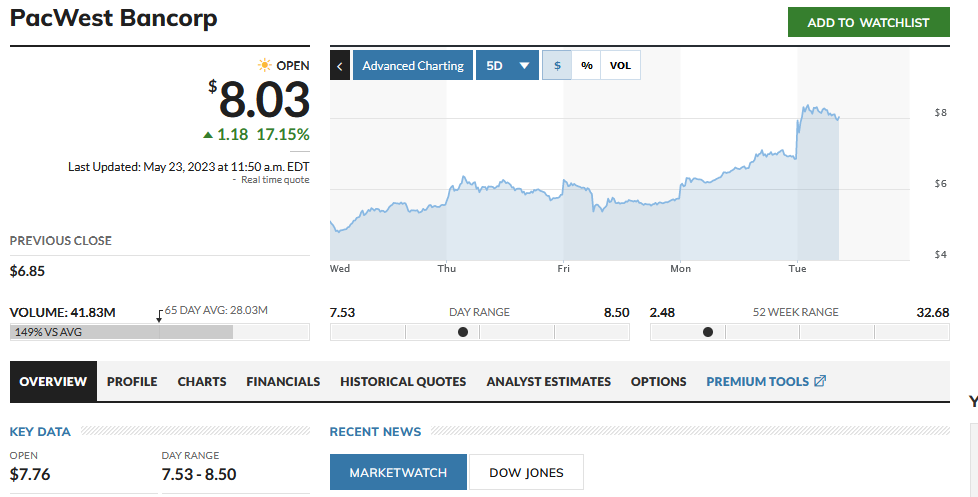This screenshot has width=978, height=497.
Task: Open the 5D time range dropdown
Action: click(507, 65)
